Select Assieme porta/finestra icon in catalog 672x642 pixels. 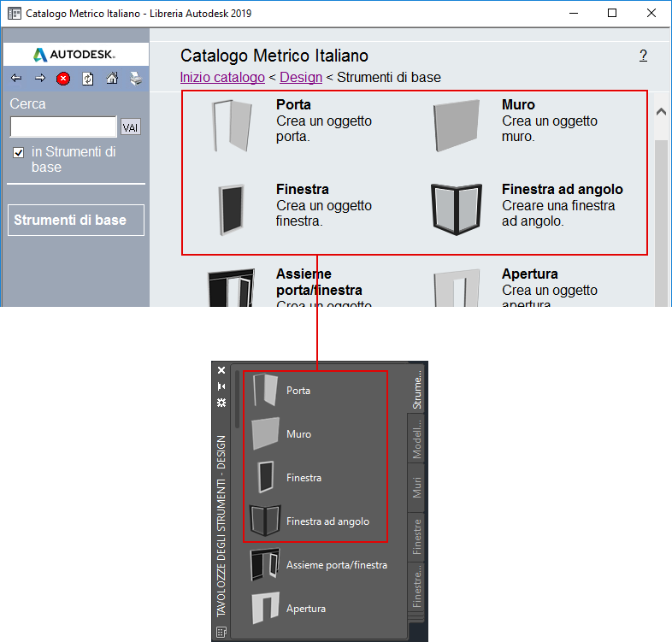point(232,287)
